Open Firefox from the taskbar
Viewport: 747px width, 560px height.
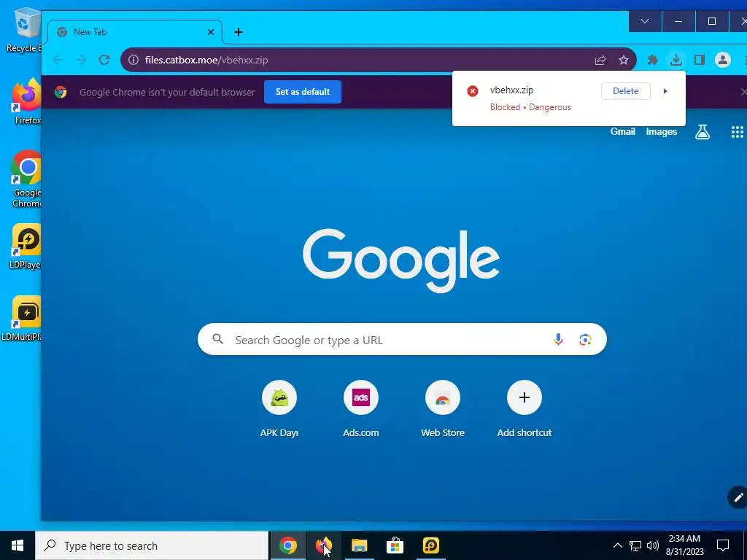click(x=323, y=545)
